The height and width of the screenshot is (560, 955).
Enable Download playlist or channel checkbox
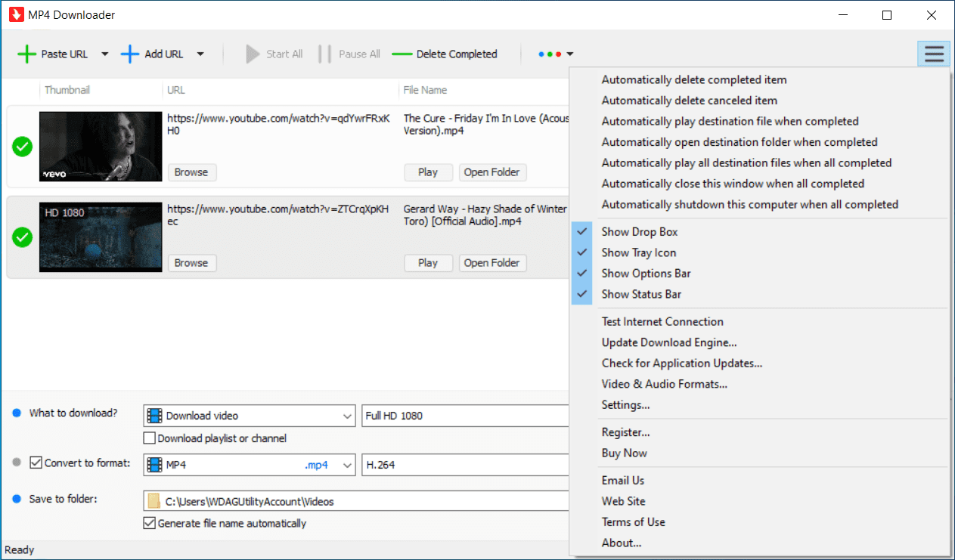coord(149,438)
